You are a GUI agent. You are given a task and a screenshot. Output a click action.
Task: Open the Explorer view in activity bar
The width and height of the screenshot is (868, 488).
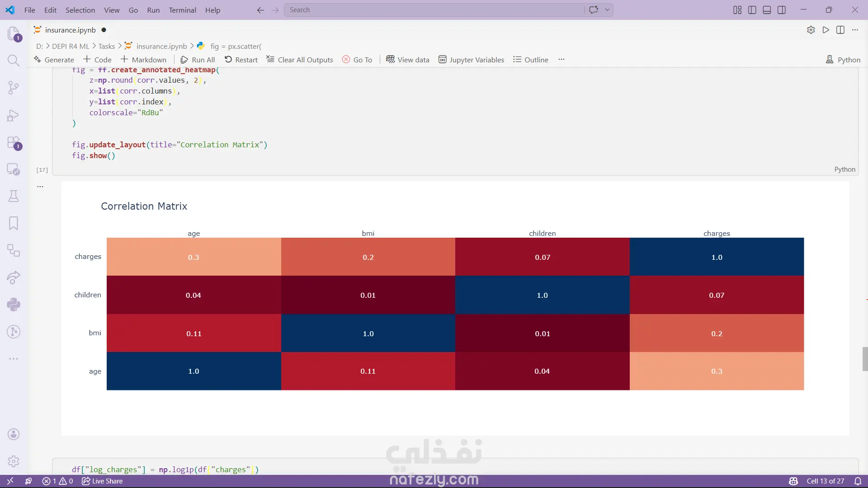coord(14,33)
